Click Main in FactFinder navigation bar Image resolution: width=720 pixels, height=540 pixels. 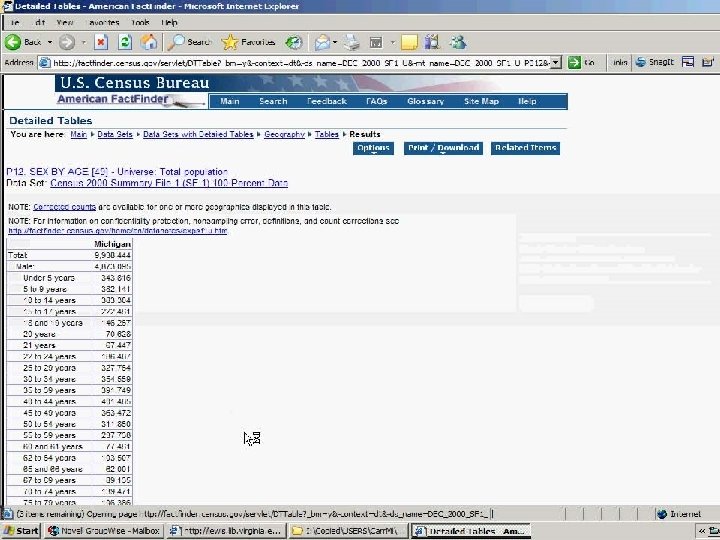click(x=230, y=101)
